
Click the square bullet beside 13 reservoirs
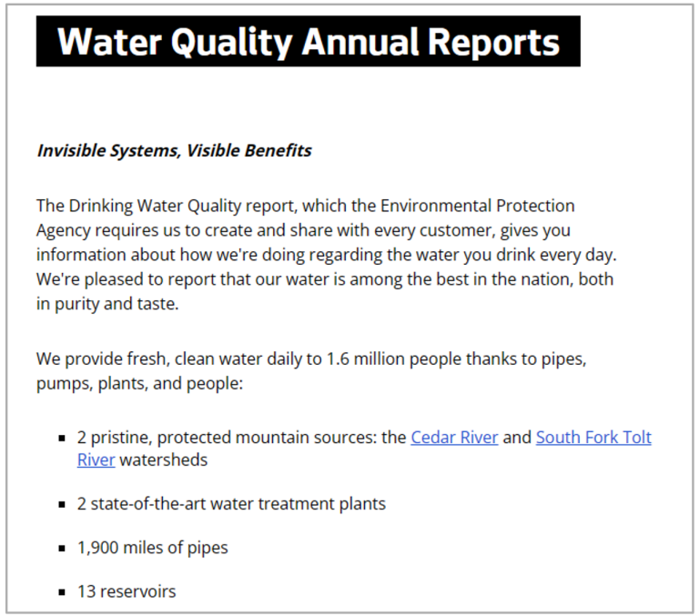click(62, 592)
